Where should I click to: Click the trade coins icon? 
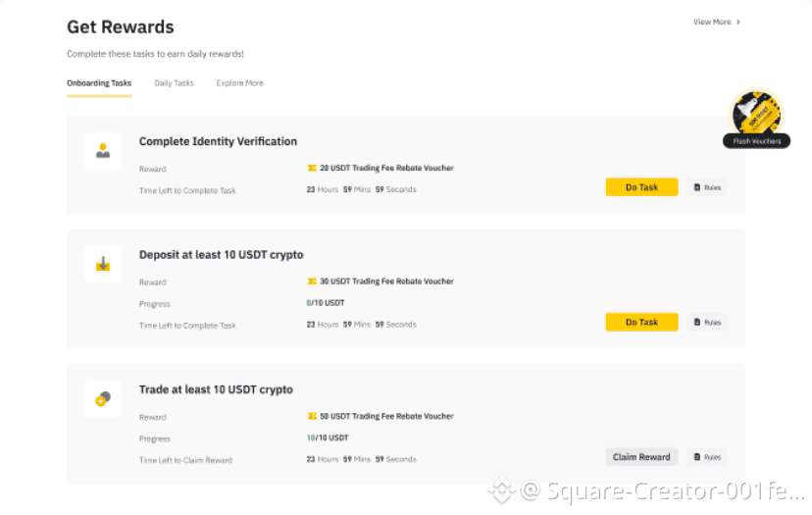[103, 398]
